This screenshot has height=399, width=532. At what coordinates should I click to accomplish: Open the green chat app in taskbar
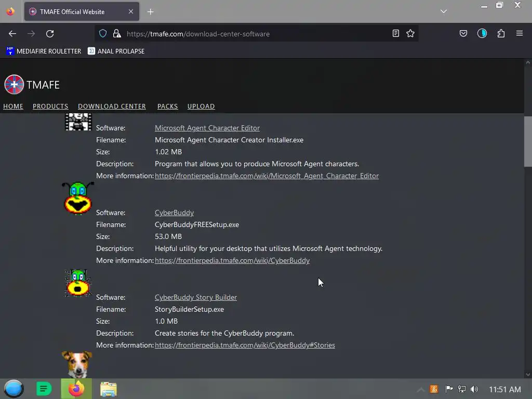point(44,389)
